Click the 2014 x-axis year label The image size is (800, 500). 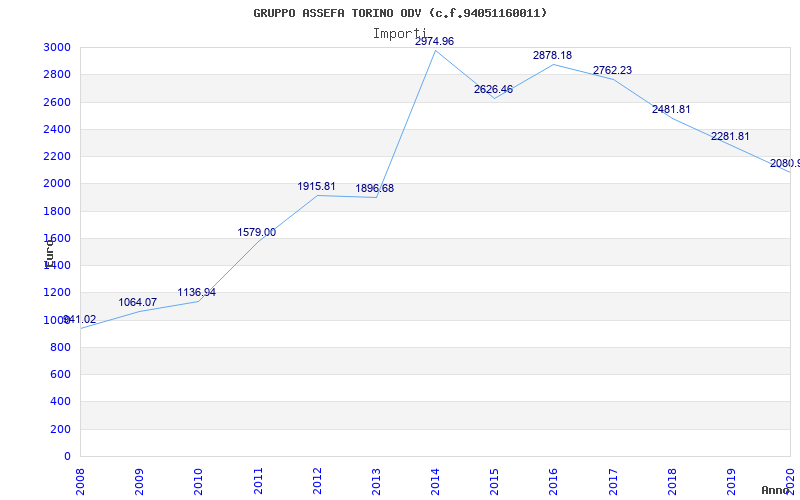(x=435, y=481)
